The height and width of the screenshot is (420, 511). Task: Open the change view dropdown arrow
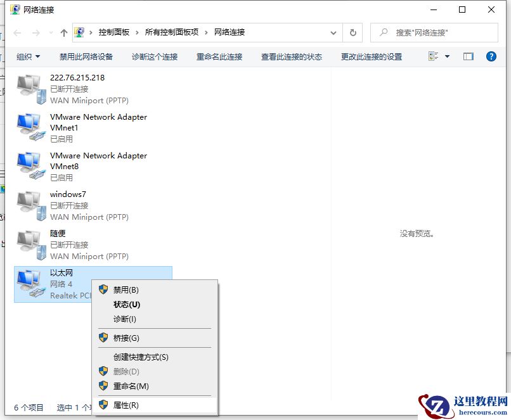coord(446,56)
